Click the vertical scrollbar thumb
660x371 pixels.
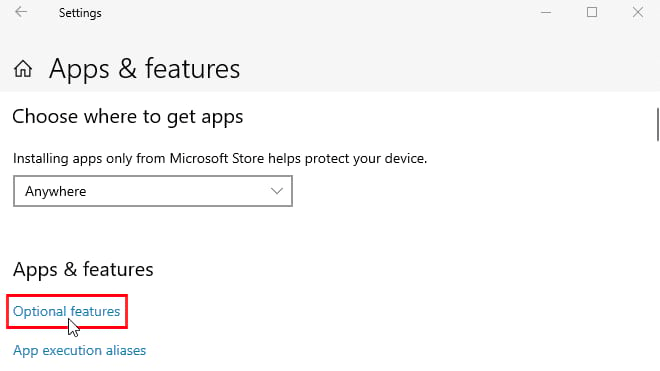coord(657,125)
